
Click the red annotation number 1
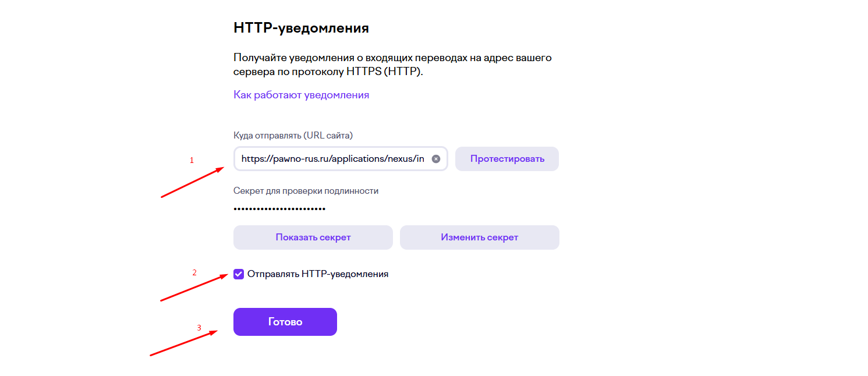pos(192,161)
